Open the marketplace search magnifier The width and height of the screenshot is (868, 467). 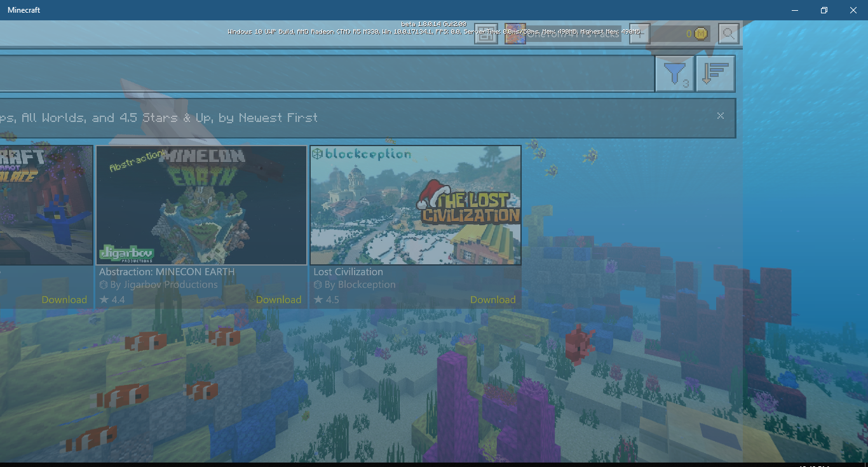point(729,34)
